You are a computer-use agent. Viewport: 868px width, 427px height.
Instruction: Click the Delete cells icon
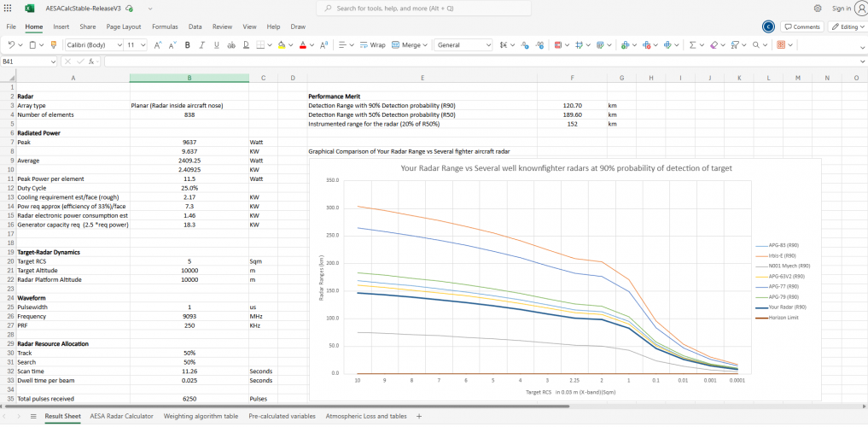click(x=646, y=45)
